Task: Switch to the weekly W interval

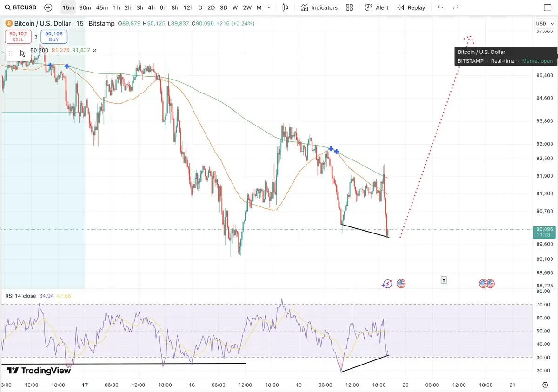Action: click(235, 7)
